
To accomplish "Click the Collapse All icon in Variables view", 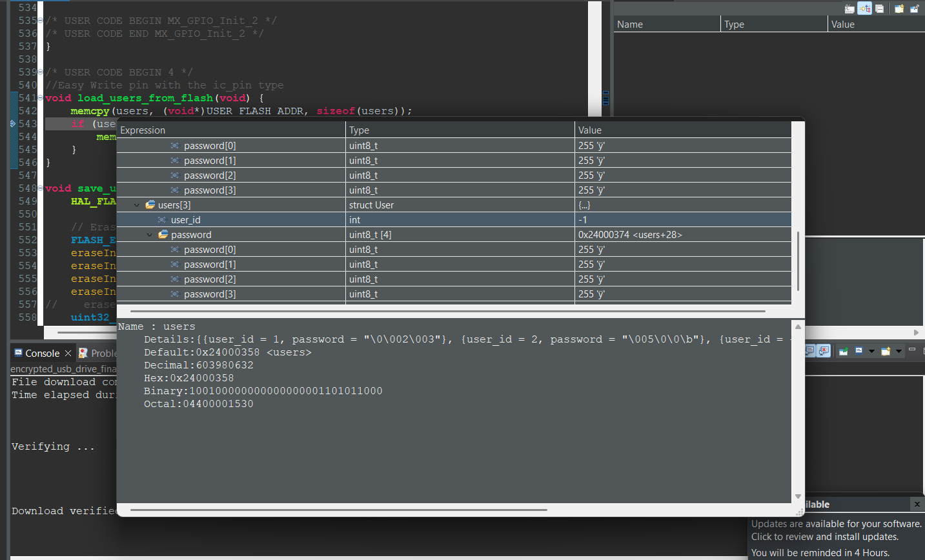I will pyautogui.click(x=880, y=8).
